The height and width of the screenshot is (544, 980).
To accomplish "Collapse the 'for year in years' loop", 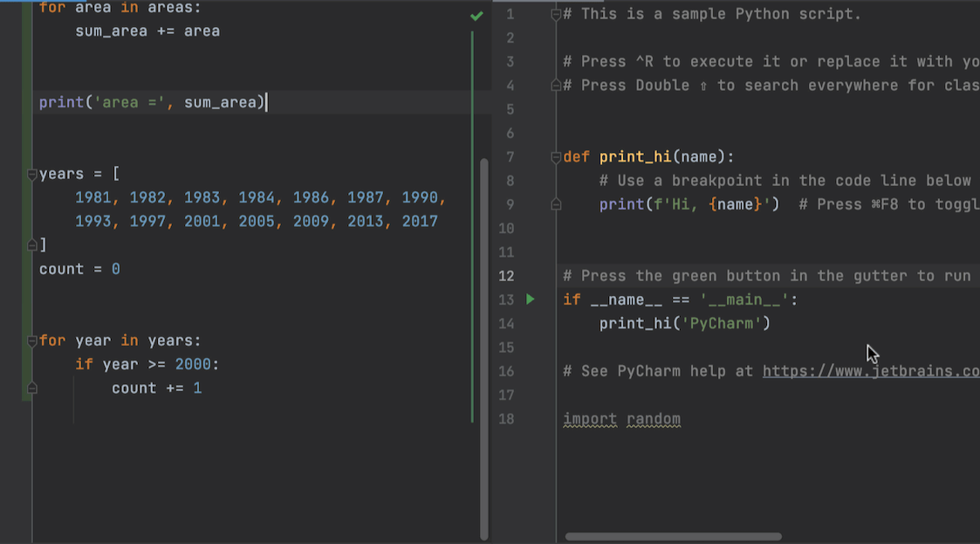I will 31,340.
